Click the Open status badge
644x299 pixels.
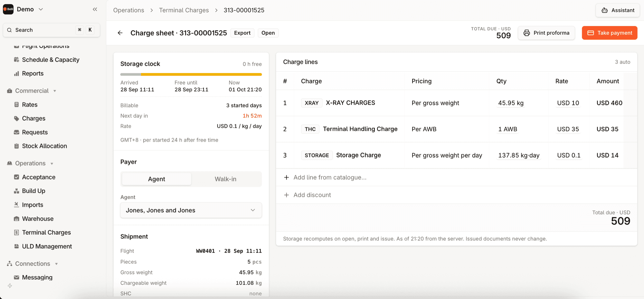pyautogui.click(x=268, y=33)
